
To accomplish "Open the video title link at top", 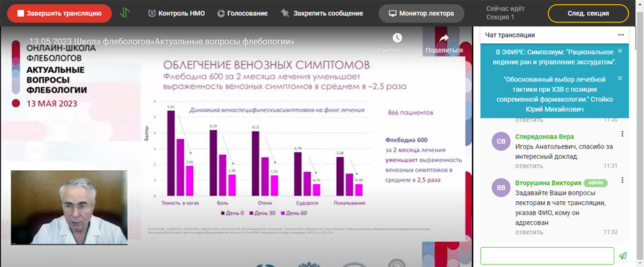I will [162, 41].
